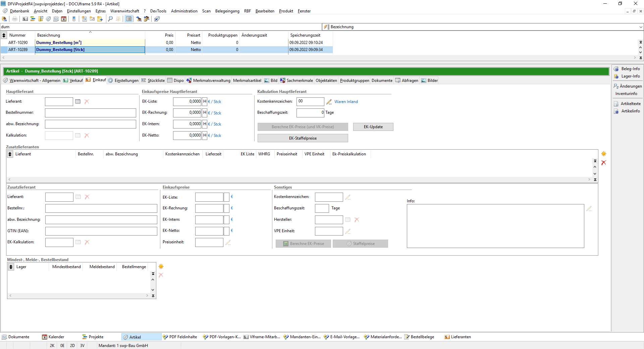644x349 pixels.
Task: Open the Merkmalsverwaltung tab
Action: (208, 81)
